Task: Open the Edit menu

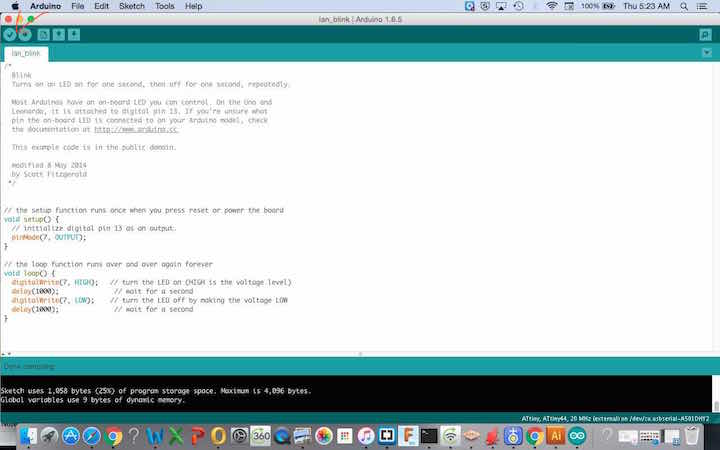Action: point(101,6)
